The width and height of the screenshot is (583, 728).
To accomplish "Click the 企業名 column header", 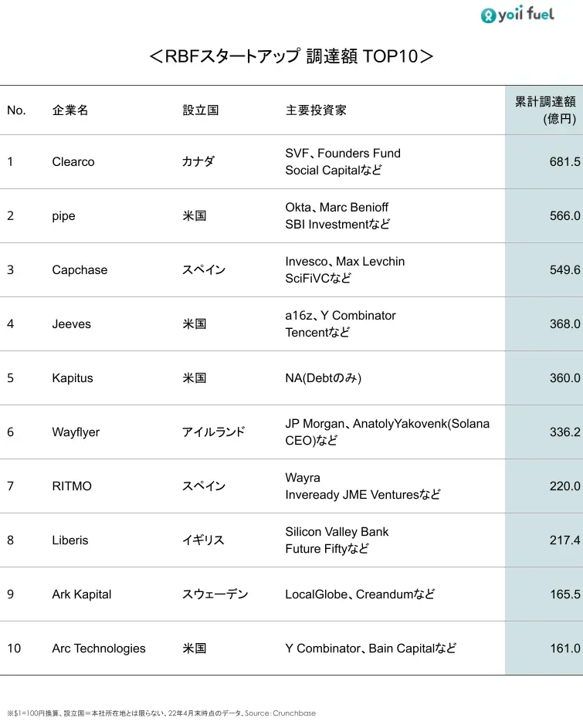I will tap(70, 110).
